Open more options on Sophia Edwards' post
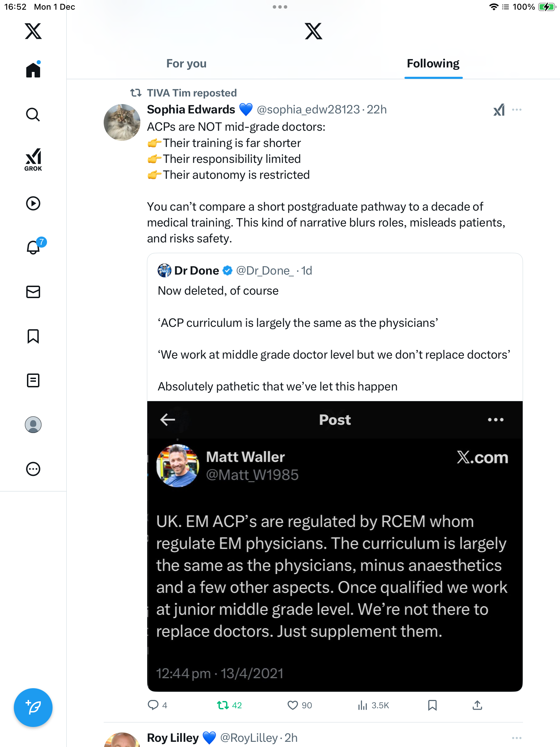The image size is (560, 747). [x=517, y=110]
